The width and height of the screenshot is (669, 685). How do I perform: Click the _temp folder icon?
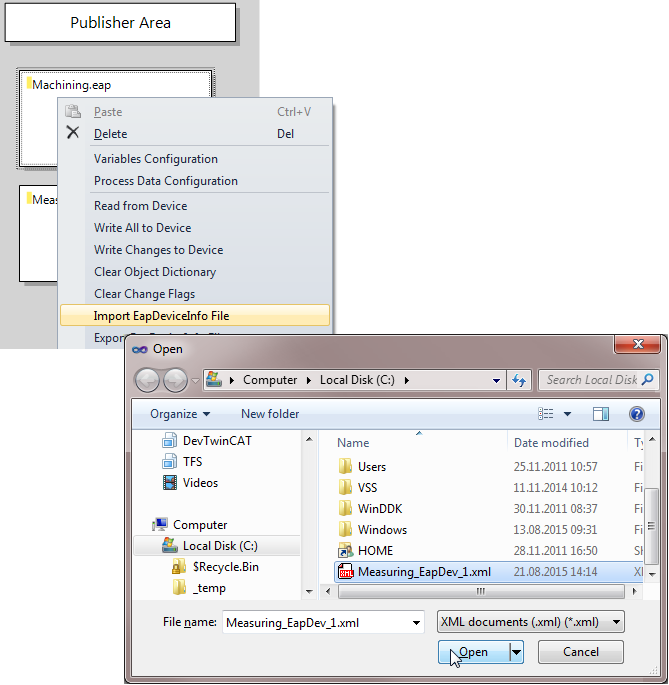click(x=179, y=588)
